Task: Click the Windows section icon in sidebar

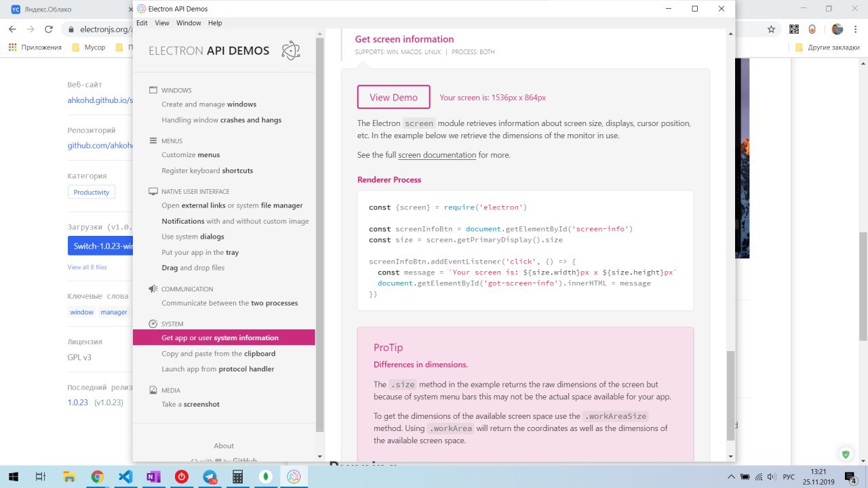Action: (153, 90)
